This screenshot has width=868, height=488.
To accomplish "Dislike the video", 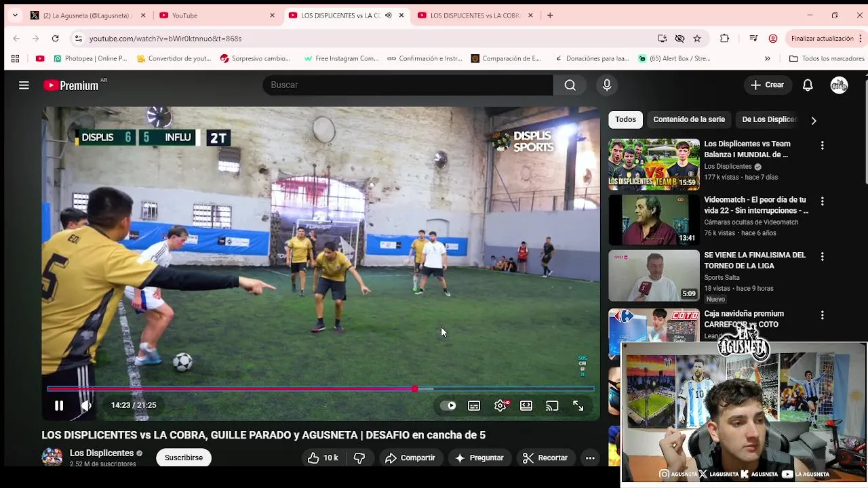I will pyautogui.click(x=359, y=458).
